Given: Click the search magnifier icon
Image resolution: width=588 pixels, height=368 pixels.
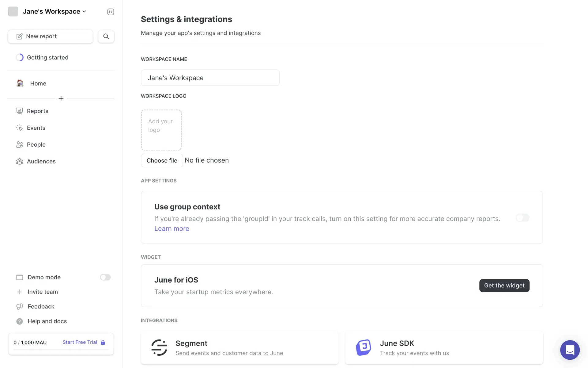Looking at the screenshot, I should (106, 36).
